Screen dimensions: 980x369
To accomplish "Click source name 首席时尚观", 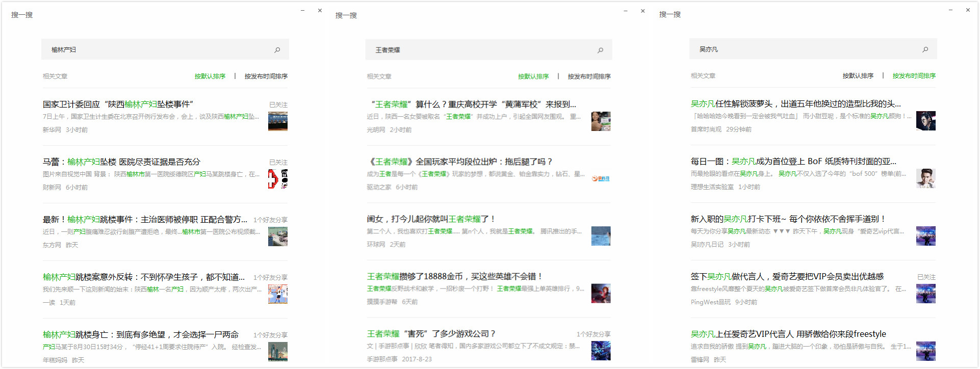I will click(706, 129).
